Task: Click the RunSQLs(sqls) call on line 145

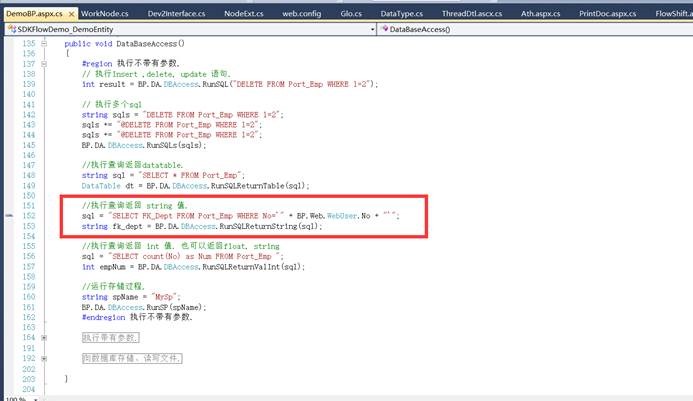Action: click(174, 145)
